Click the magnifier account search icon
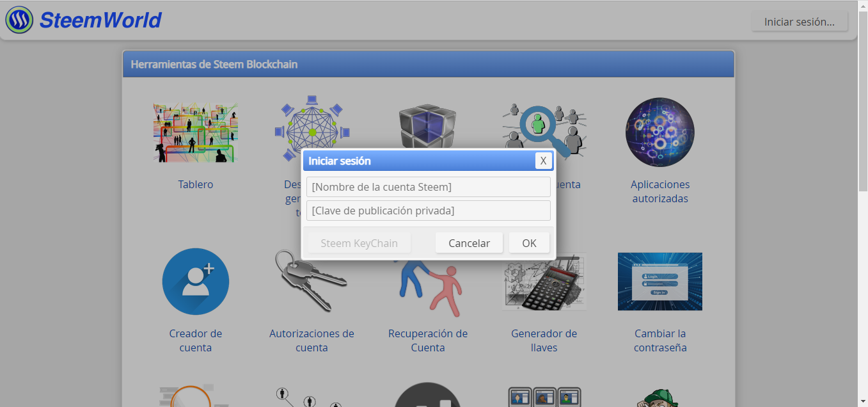The image size is (868, 407). pyautogui.click(x=544, y=130)
